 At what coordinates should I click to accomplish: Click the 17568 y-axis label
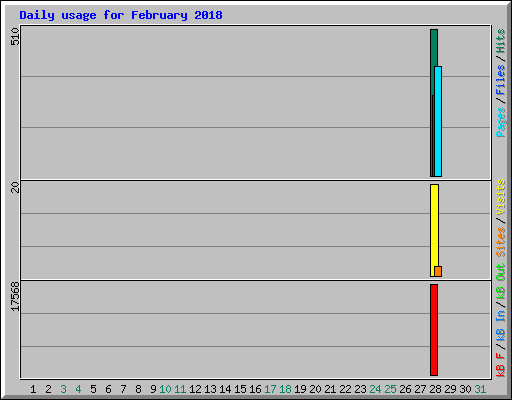click(15, 297)
